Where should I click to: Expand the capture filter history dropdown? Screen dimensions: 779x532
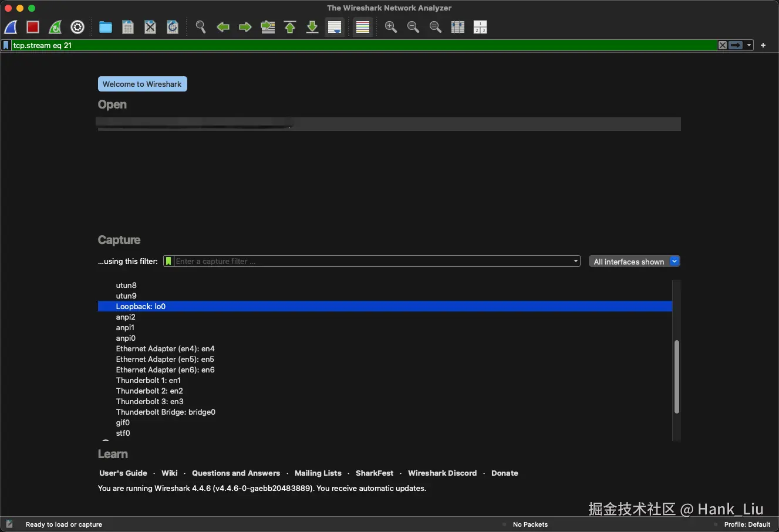pos(576,262)
